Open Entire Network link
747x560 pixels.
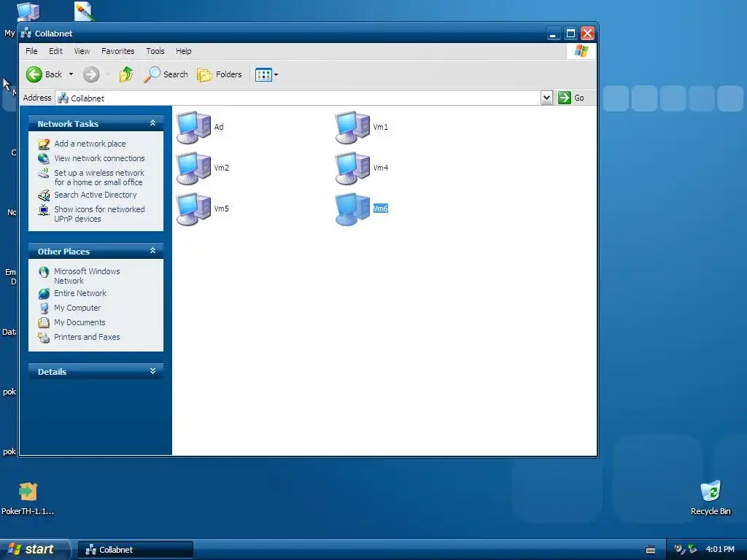point(80,293)
